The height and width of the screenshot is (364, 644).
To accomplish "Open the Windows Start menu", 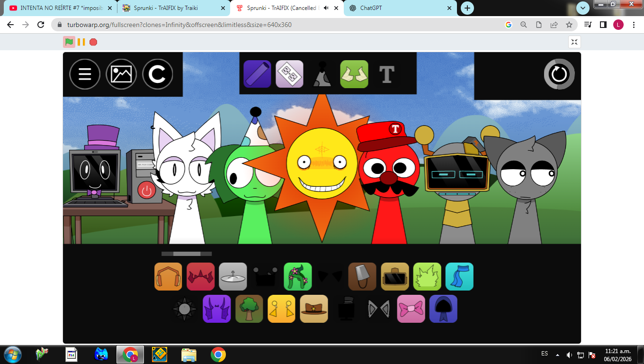I will coord(12,354).
